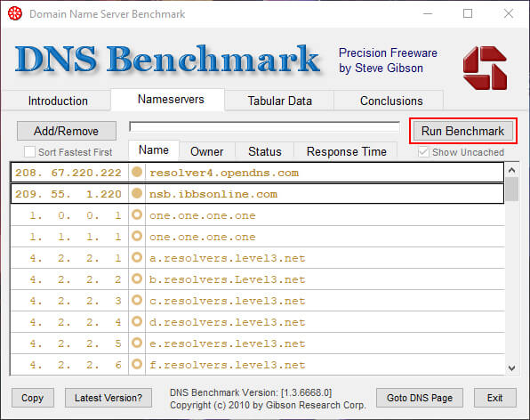Click the Copy button

point(32,398)
